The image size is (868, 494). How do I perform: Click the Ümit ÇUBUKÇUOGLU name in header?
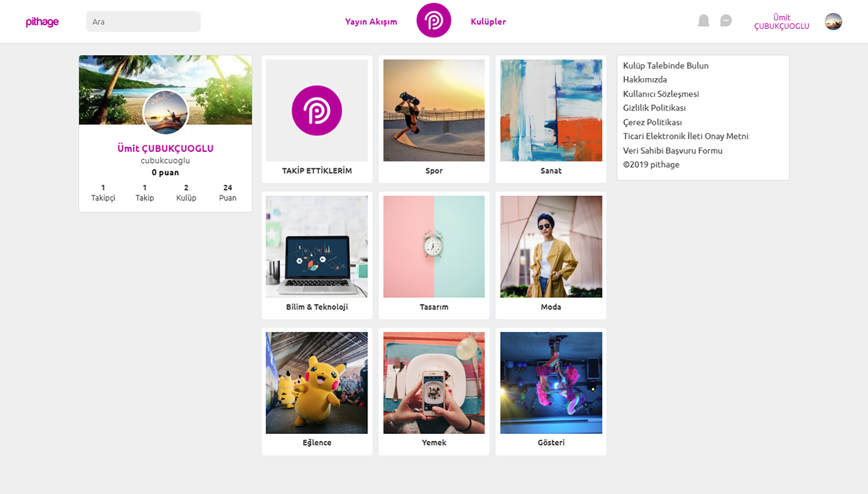point(782,22)
